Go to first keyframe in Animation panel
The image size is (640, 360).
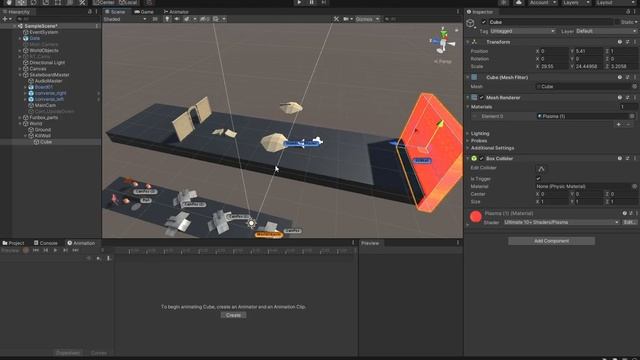pyautogui.click(x=36, y=250)
